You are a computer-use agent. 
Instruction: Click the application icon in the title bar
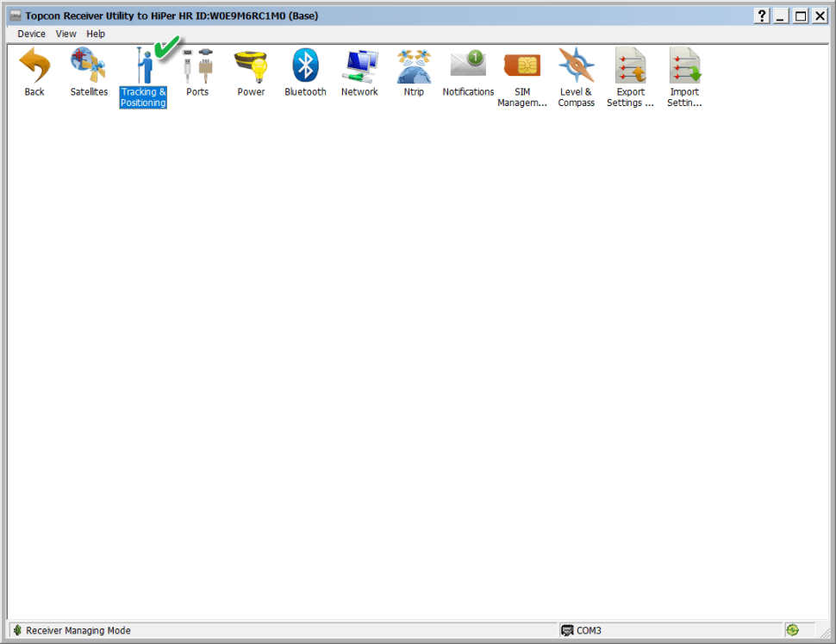pos(16,16)
